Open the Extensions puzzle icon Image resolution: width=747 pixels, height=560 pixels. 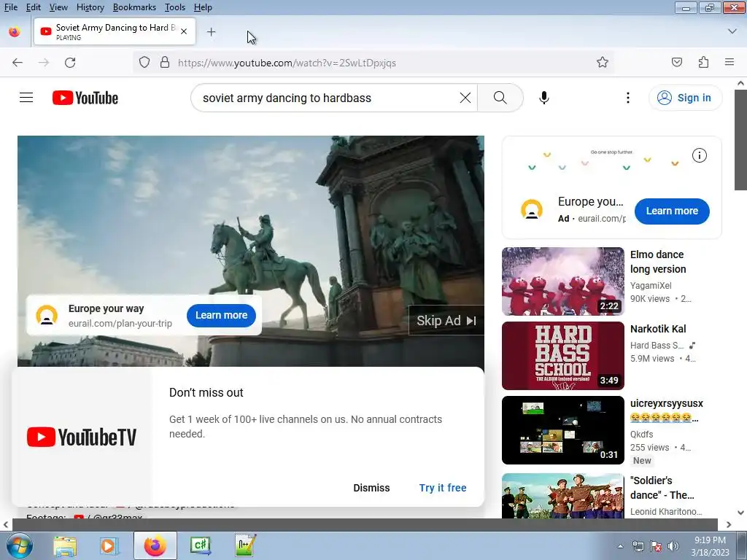click(x=703, y=63)
